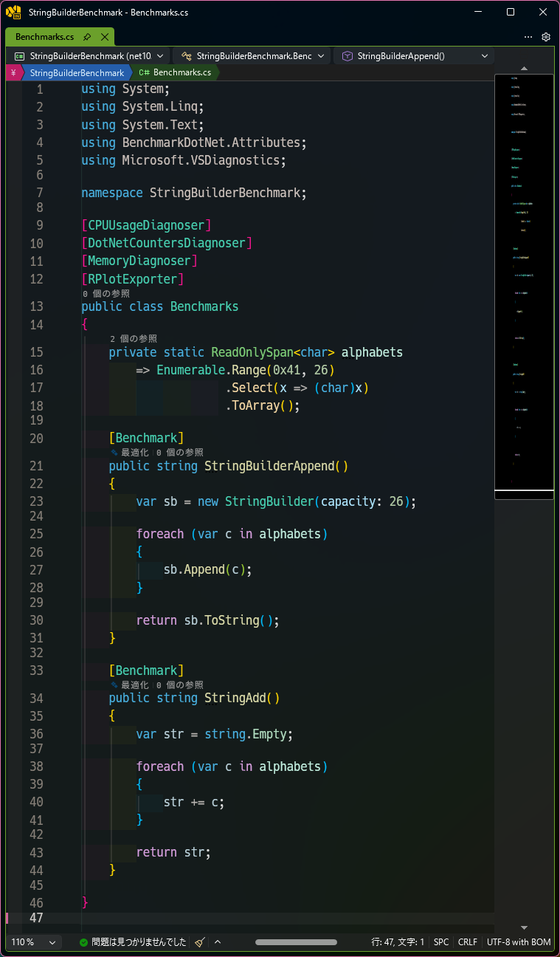The height and width of the screenshot is (957, 560).
Task: Click on 'MemoryDiagnoser' attribute text
Action: 140,261
